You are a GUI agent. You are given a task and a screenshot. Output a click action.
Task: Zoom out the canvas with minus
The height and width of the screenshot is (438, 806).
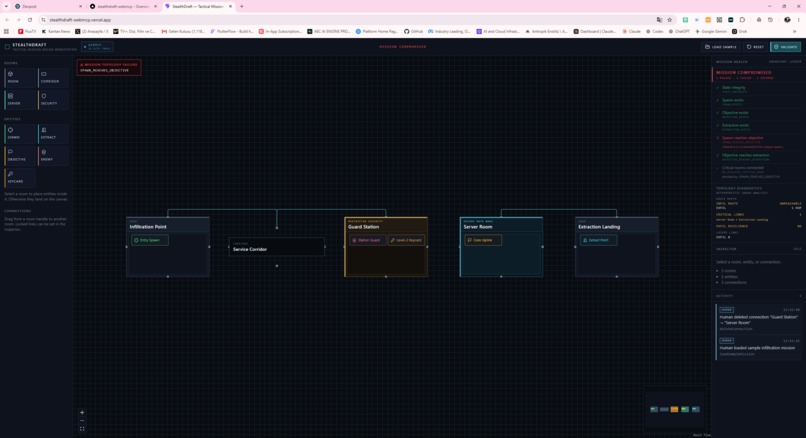click(82, 421)
